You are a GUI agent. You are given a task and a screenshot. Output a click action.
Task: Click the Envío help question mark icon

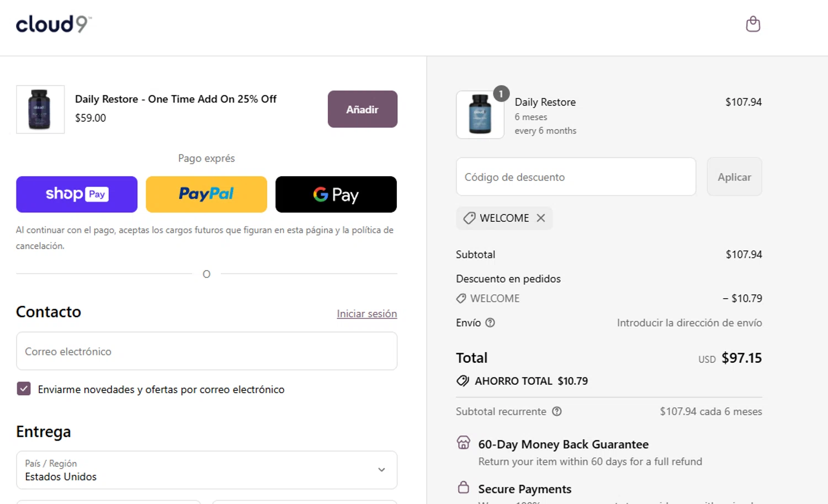490,322
